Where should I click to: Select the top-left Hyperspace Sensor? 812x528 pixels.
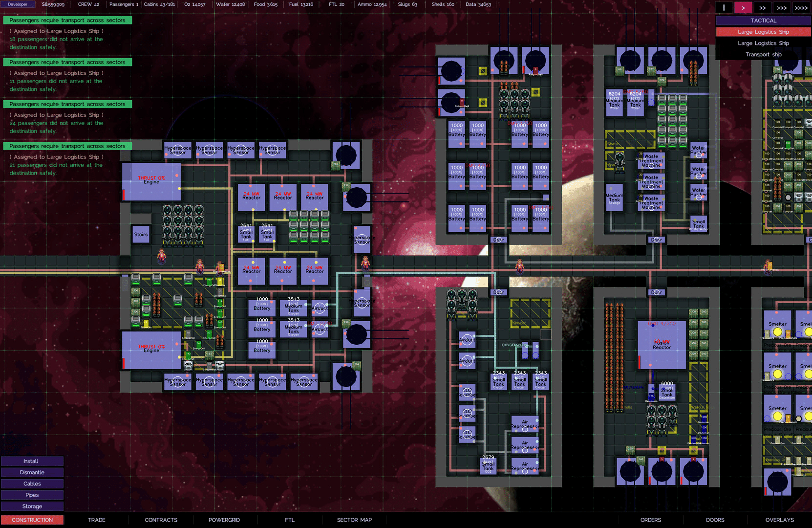(x=178, y=150)
